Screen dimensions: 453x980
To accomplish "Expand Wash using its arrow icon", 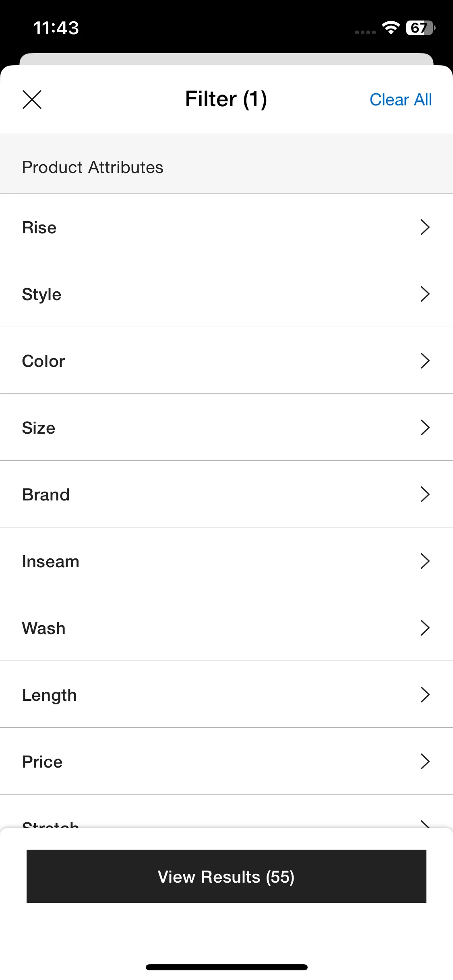I will pos(425,628).
